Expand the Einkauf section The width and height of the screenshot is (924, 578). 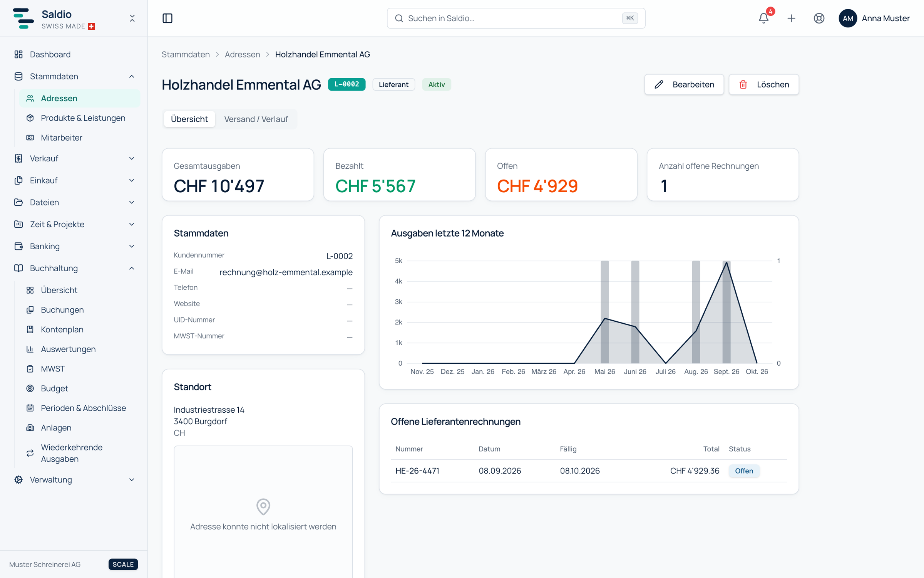coord(74,180)
